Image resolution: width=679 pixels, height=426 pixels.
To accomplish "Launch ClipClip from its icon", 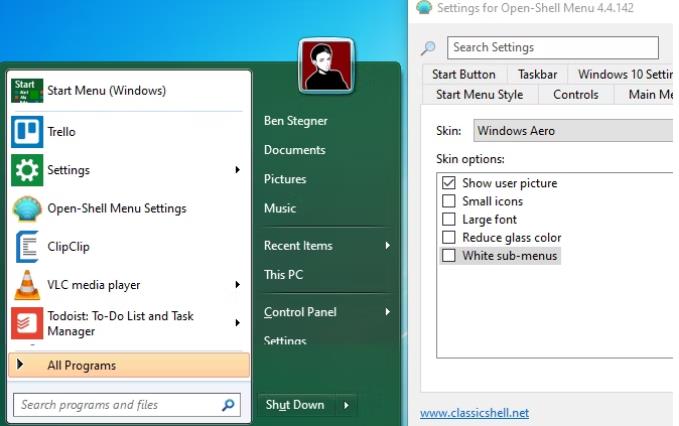I will click(27, 247).
